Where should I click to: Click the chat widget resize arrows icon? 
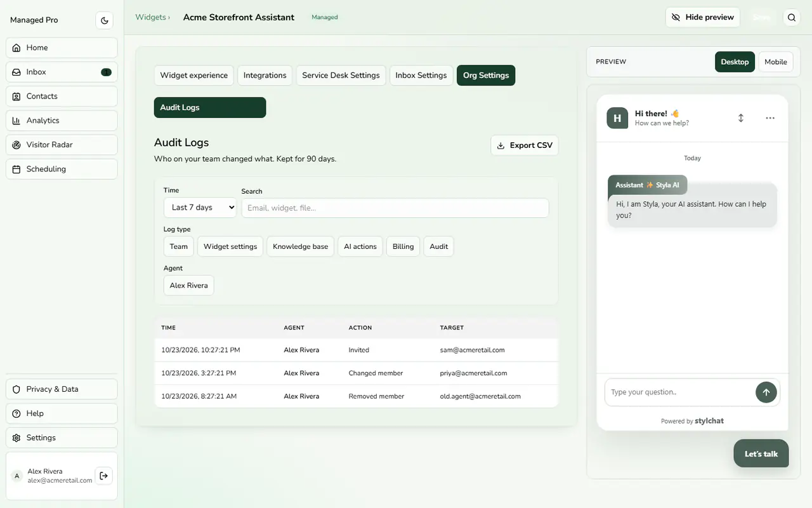[740, 118]
